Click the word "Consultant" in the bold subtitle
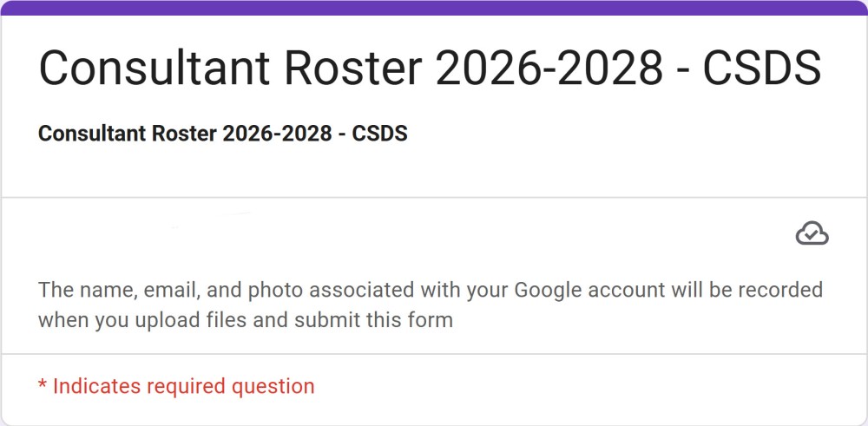 [x=92, y=134]
